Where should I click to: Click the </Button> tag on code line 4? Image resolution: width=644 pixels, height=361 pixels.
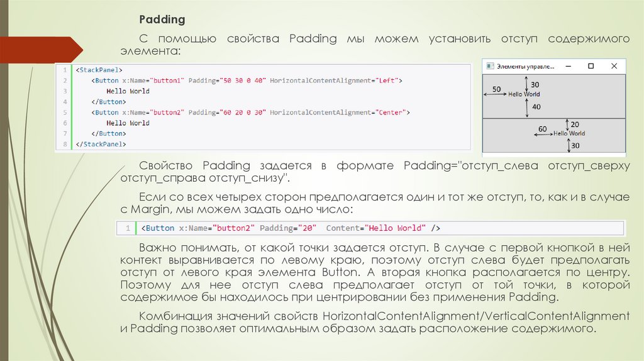point(109,102)
